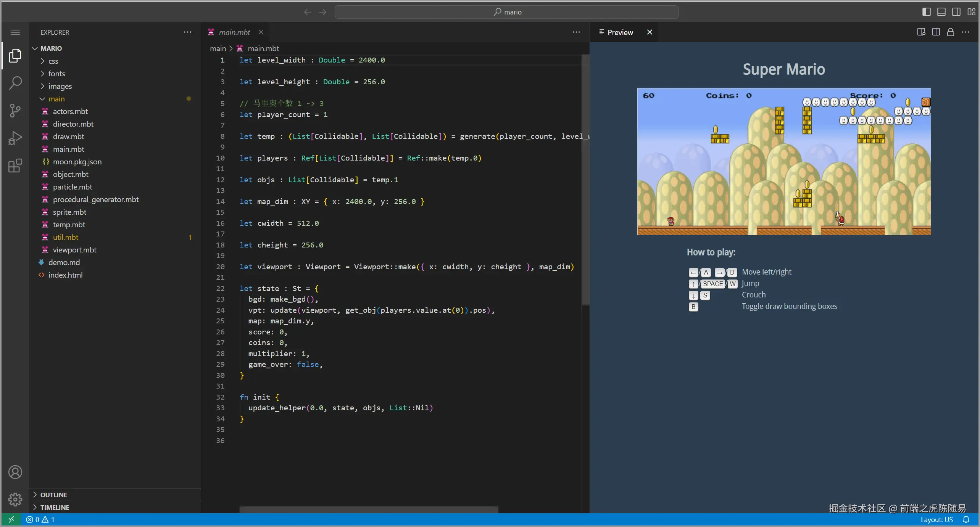Screen dimensions: 980x527
Task: Open the Manage gear menu
Action: tap(15, 499)
